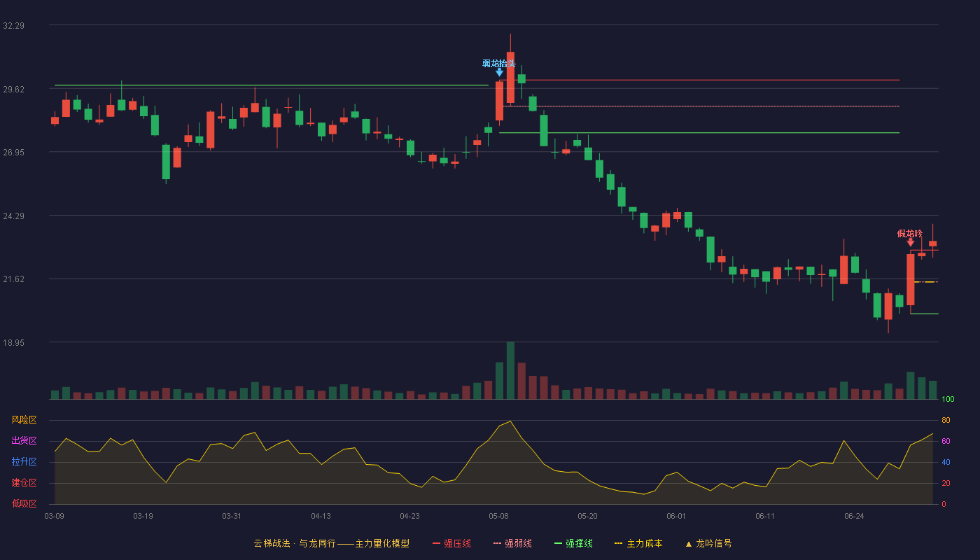Select the 拉升区 zone label
This screenshot has width=980, height=560.
(x=24, y=462)
